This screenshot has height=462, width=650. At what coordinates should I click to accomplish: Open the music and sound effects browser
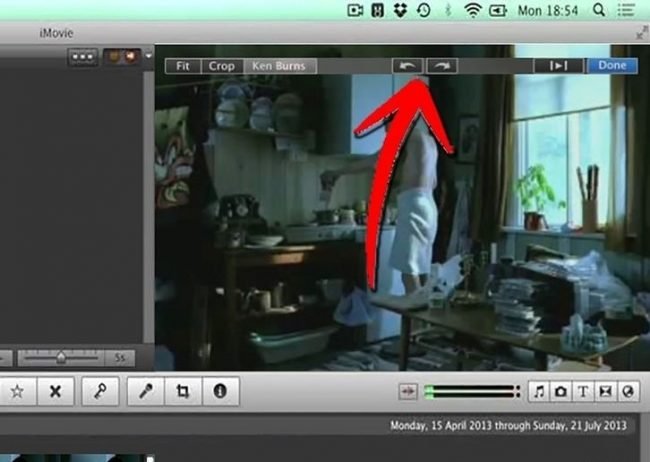point(540,392)
